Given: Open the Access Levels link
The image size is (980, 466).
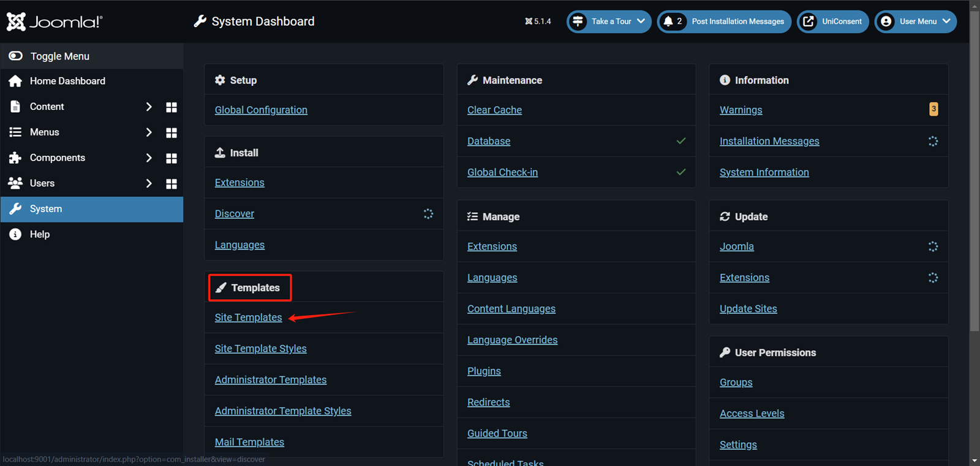Looking at the screenshot, I should pyautogui.click(x=752, y=414).
